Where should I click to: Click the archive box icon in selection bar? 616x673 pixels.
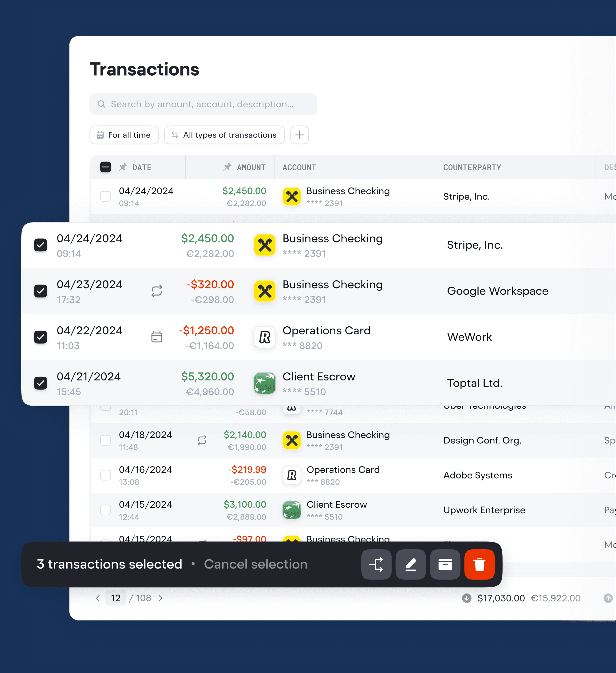(x=445, y=564)
